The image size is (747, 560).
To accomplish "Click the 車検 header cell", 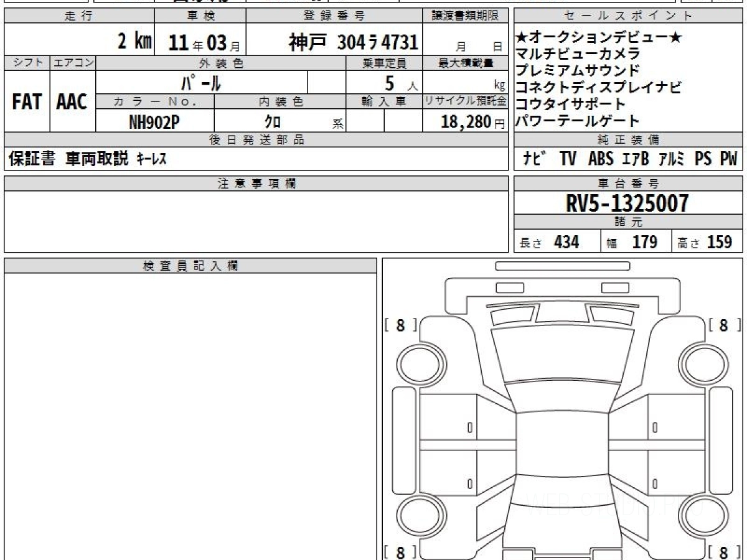I will pos(200,16).
